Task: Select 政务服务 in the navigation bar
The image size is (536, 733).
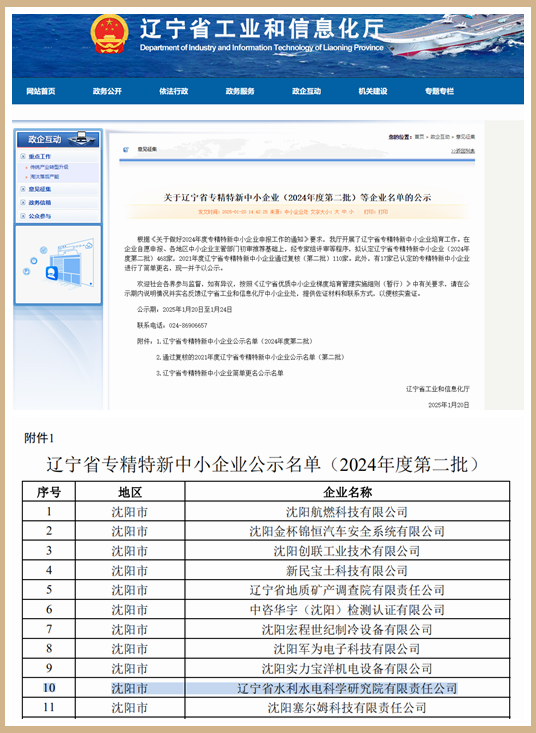Action: [240, 91]
